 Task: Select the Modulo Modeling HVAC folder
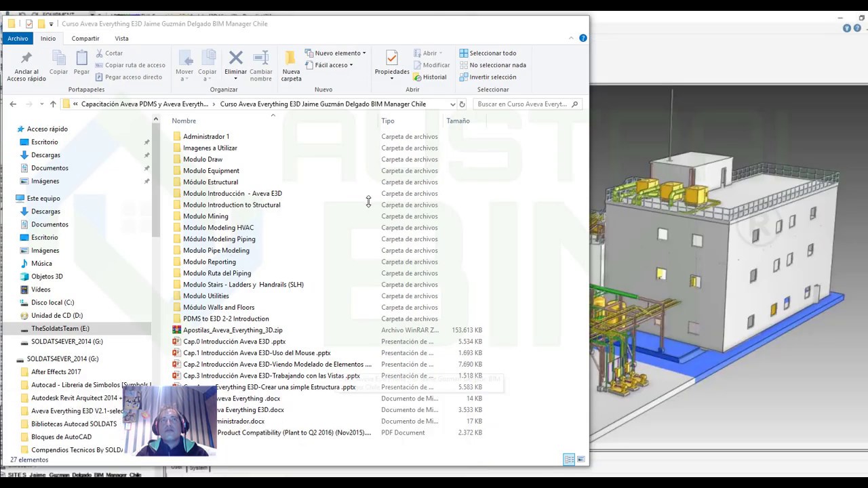[x=218, y=228]
